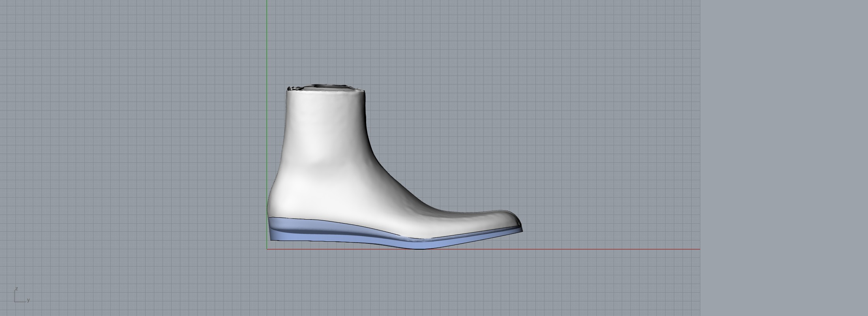868x316 pixels.
Task: Click the red horizontal axis line
Action: point(592,249)
